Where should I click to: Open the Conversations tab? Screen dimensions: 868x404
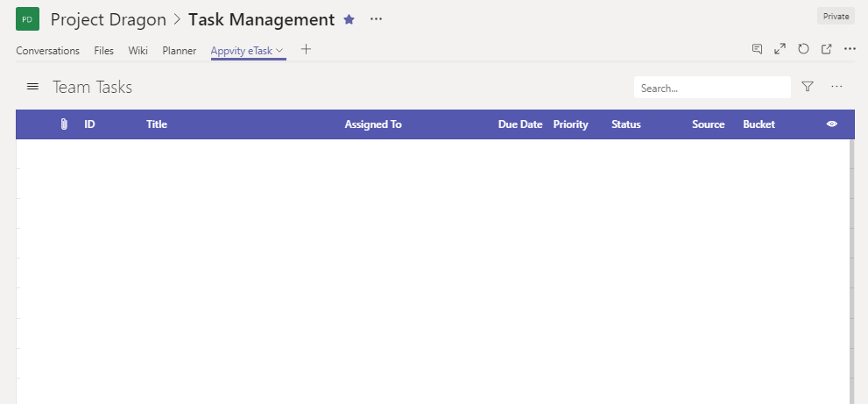[x=47, y=51]
